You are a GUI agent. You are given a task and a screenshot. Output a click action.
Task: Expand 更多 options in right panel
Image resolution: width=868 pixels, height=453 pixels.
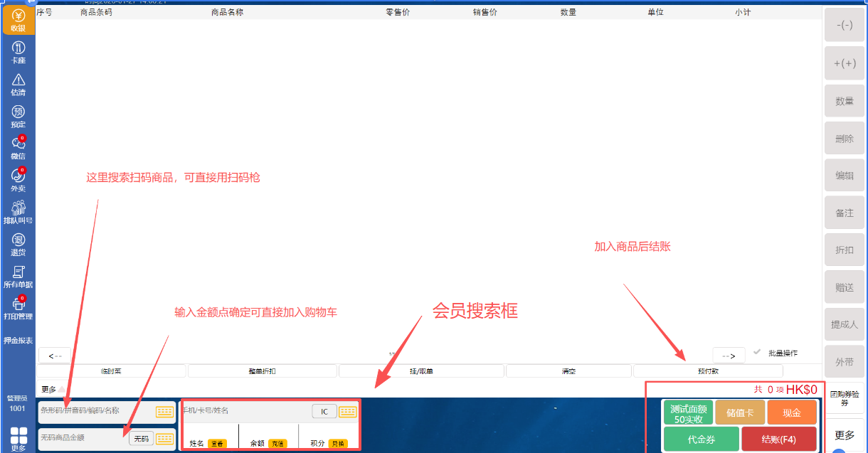point(845,435)
